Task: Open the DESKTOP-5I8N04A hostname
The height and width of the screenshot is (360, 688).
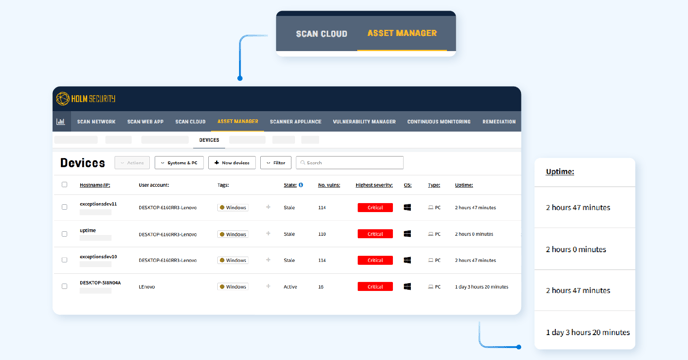Action: 100,283
